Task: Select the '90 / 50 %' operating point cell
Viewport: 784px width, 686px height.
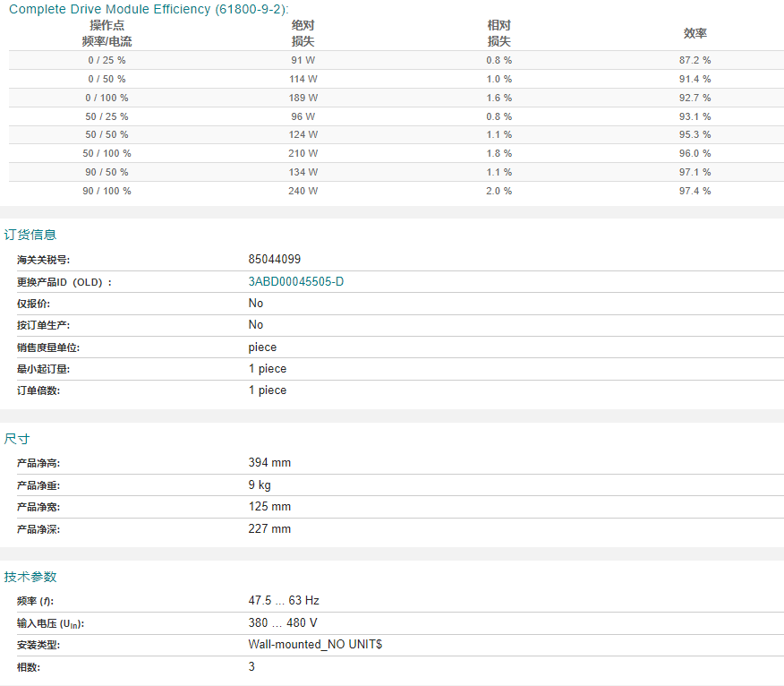Action: click(107, 172)
